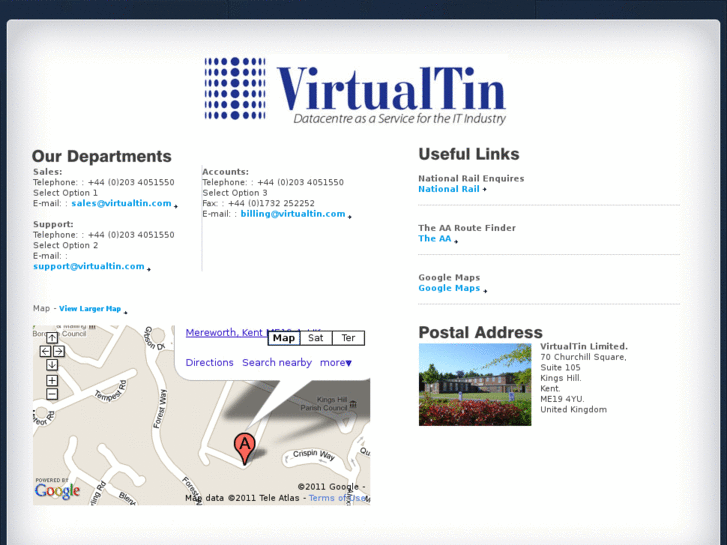
Task: Email sales@virtualtin.com
Action: pos(121,203)
